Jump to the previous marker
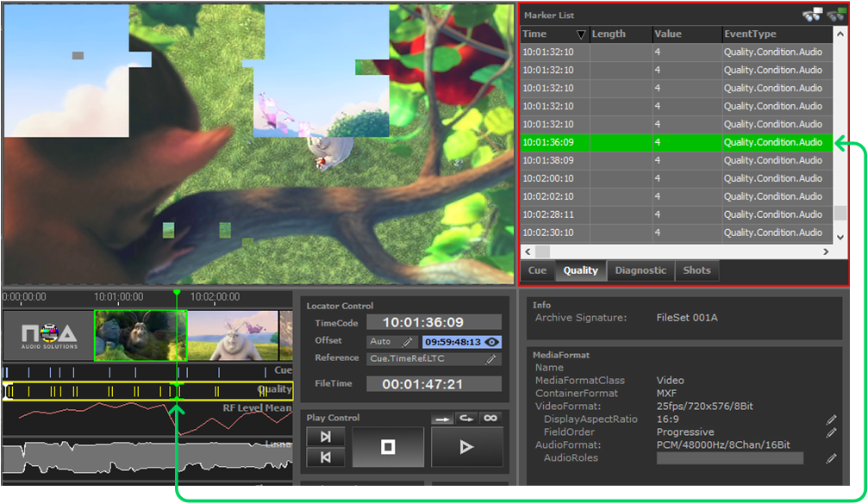This screenshot has width=868, height=503. click(x=326, y=457)
